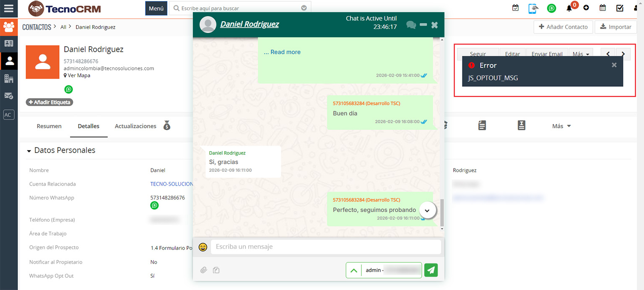Expand the admin sender selector chevron
Screen dimensions: 644x290
pos(353,270)
